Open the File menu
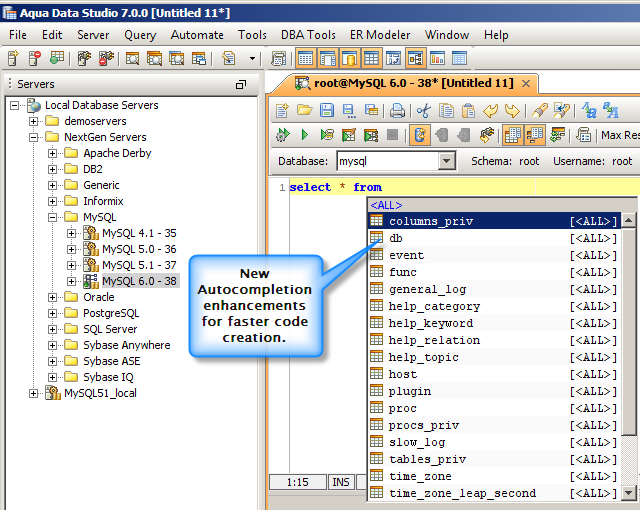This screenshot has width=640, height=510. point(18,35)
